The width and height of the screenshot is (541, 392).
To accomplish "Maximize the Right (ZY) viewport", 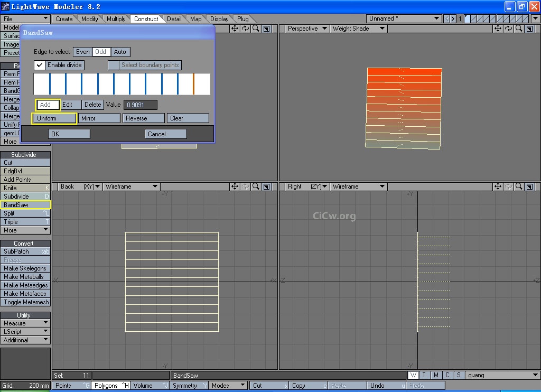I will pyautogui.click(x=529, y=186).
